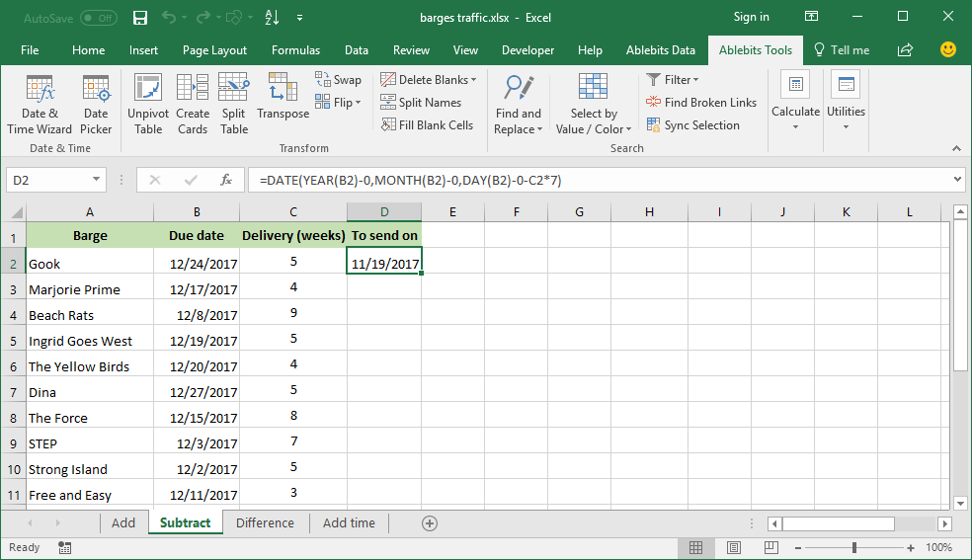Run Fill Blank Cells
Screen dimensions: 972x560
pos(427,125)
